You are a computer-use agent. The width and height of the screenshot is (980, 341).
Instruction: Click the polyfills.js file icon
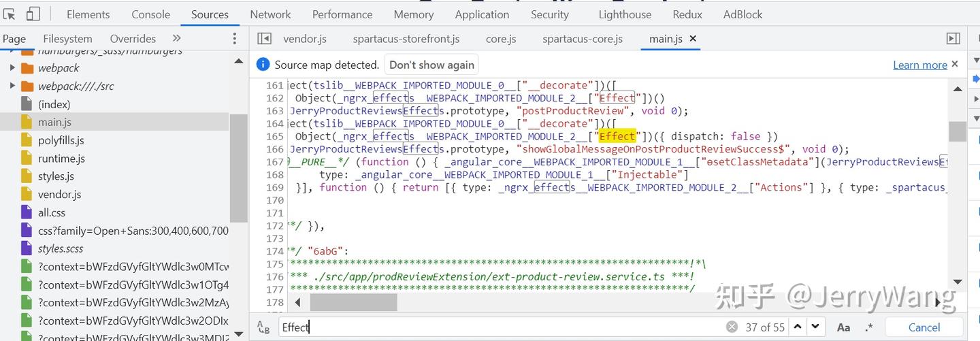pos(27,140)
